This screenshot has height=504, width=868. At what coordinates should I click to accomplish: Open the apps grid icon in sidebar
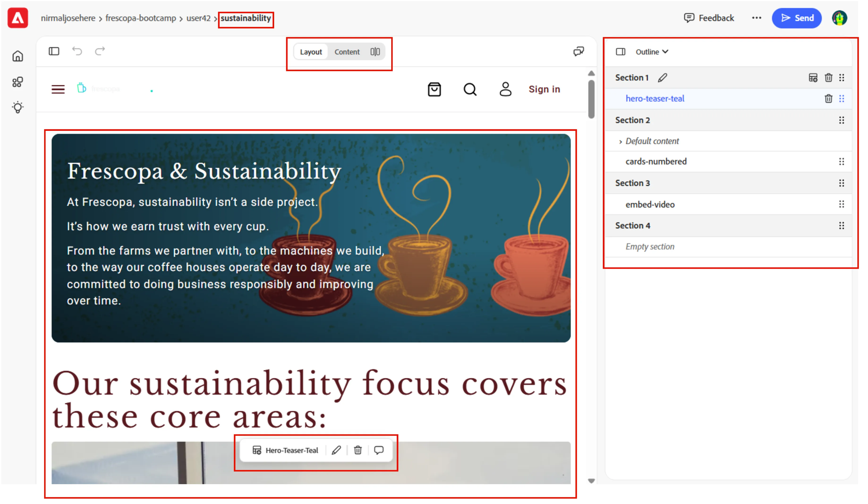[x=18, y=82]
